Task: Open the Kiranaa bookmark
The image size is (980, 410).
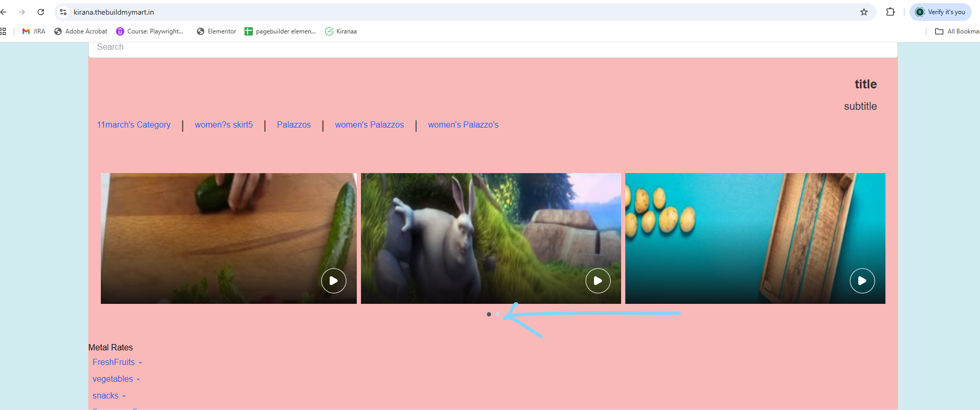Action: (341, 31)
